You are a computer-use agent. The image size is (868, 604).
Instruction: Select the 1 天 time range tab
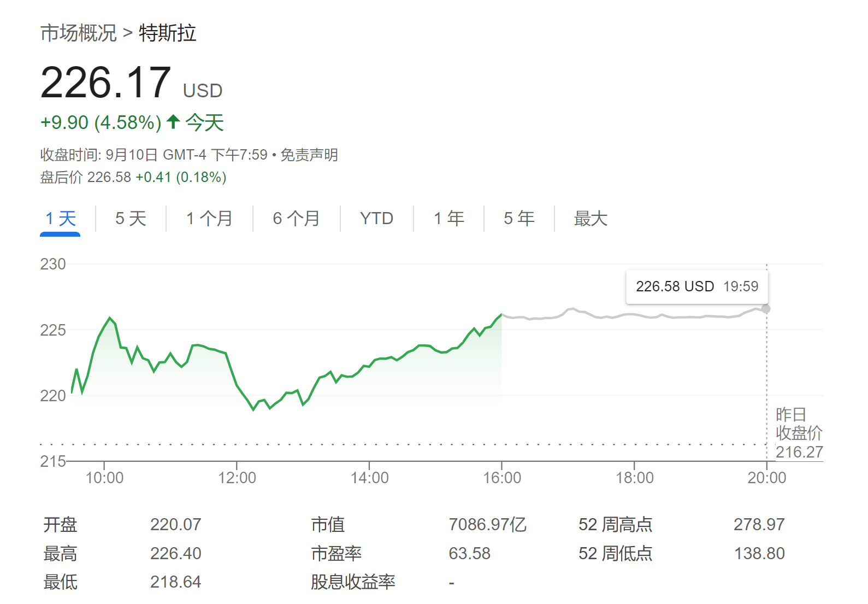(x=60, y=219)
